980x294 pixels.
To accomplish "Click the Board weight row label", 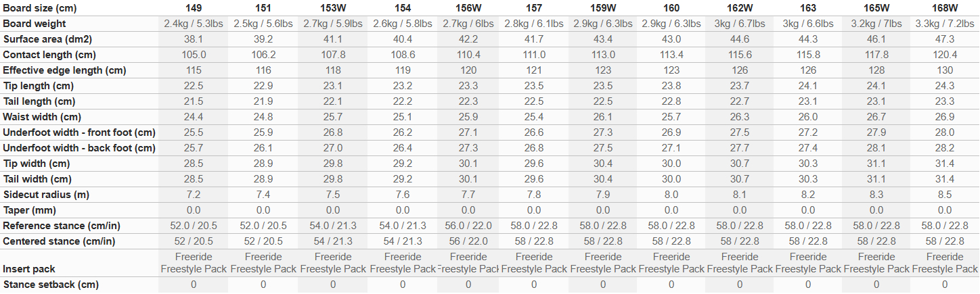I will [x=35, y=24].
